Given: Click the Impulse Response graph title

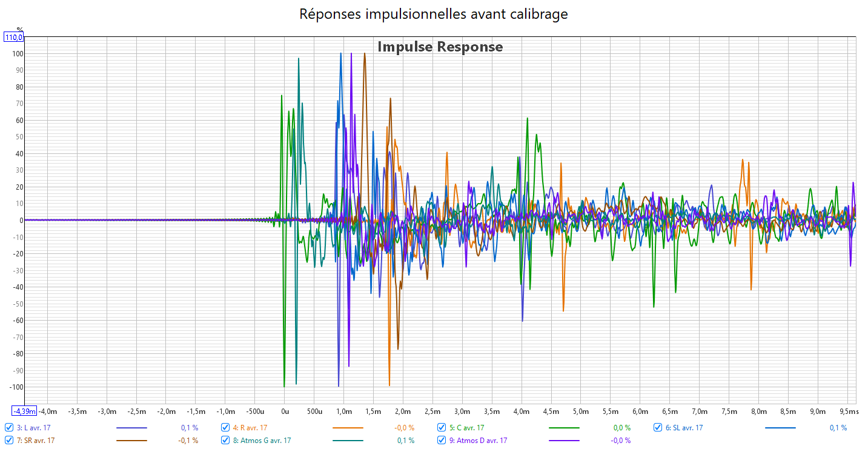Looking at the screenshot, I should tap(440, 47).
